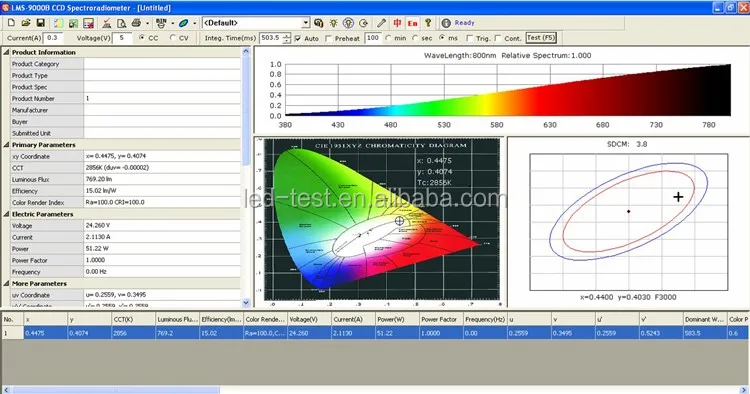Click the Integ. Time value field

click(x=271, y=38)
